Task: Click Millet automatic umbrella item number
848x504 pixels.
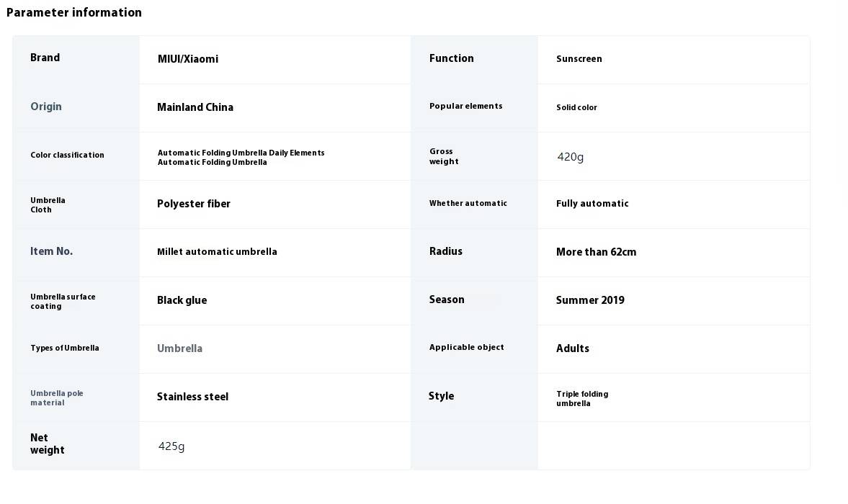Action: click(217, 252)
